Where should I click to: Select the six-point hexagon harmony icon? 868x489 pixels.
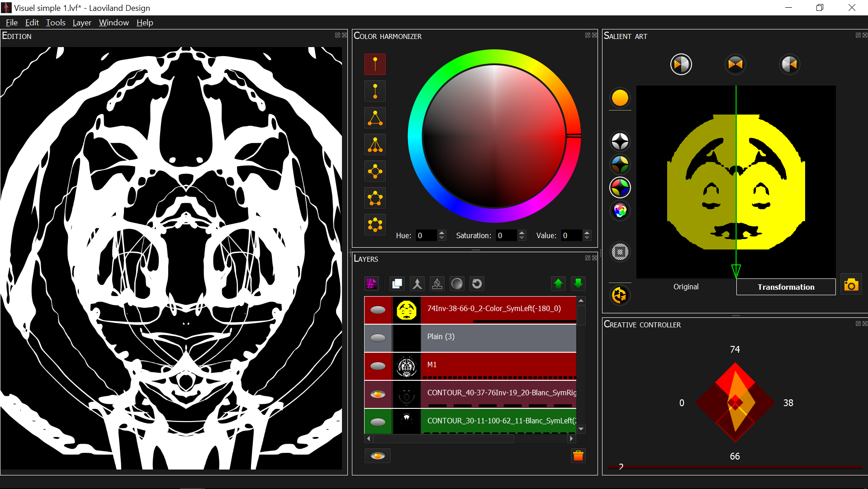click(375, 225)
